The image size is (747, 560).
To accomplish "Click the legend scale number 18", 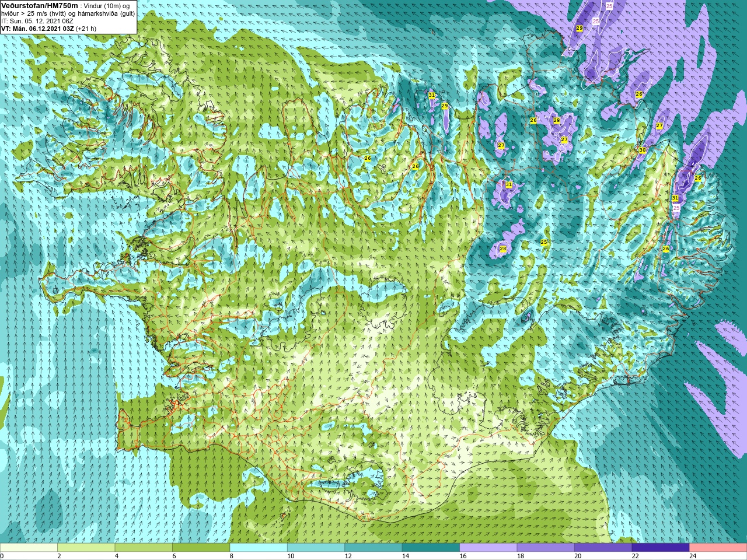I will [x=520, y=556].
